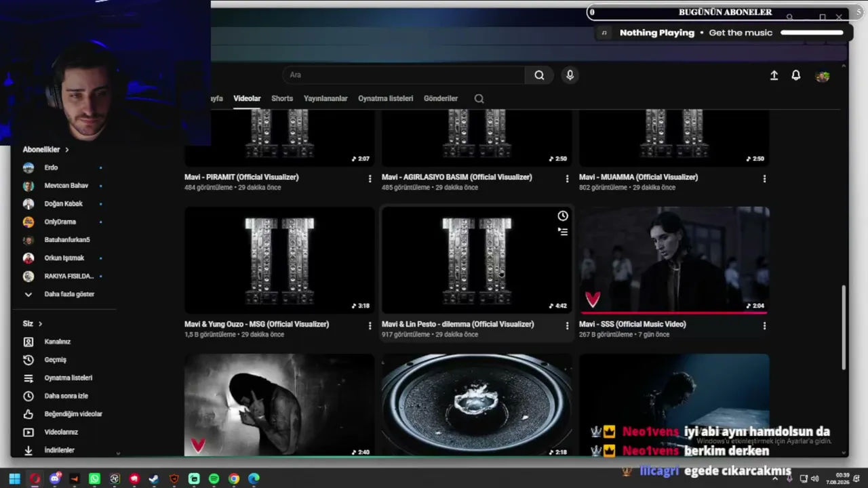The image size is (868, 488).
Task: Open the Doğan Kabak subscription channel
Action: tap(64, 204)
